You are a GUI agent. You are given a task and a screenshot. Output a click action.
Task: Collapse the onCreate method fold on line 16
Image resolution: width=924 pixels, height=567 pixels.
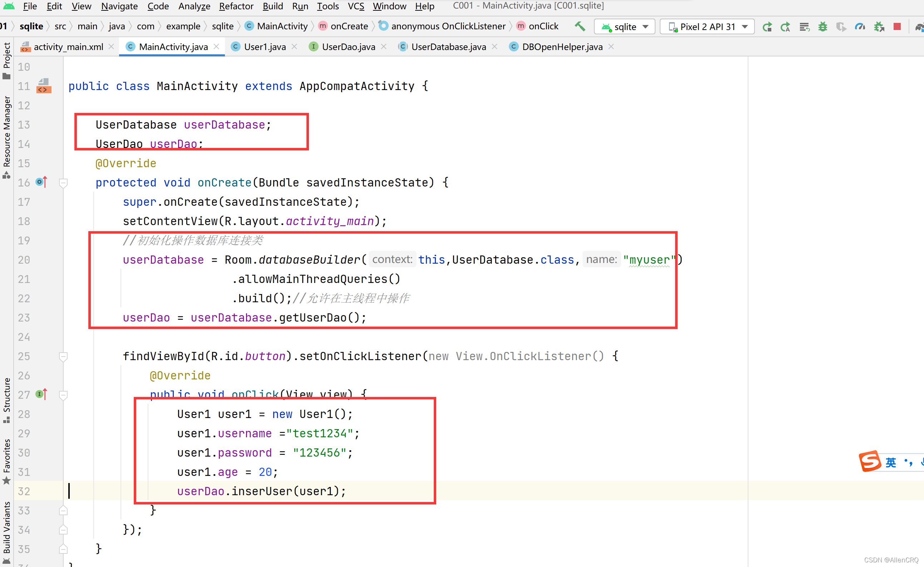(x=63, y=183)
